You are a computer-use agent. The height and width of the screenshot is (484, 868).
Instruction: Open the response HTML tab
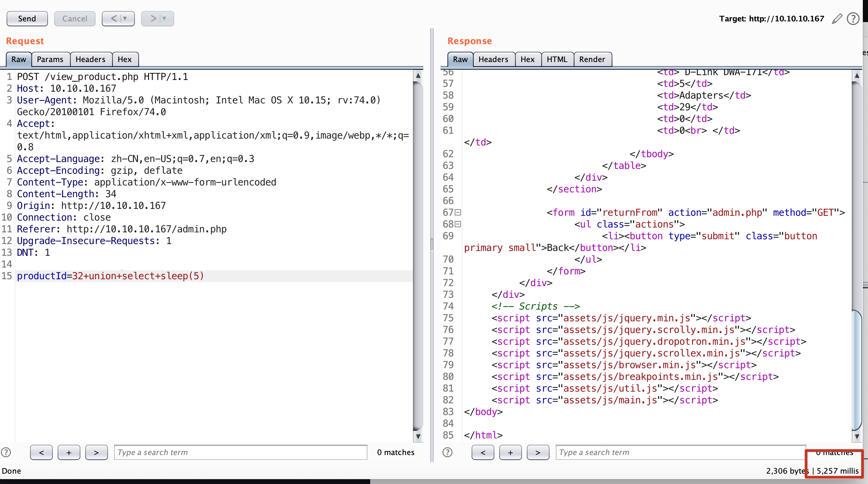(557, 59)
